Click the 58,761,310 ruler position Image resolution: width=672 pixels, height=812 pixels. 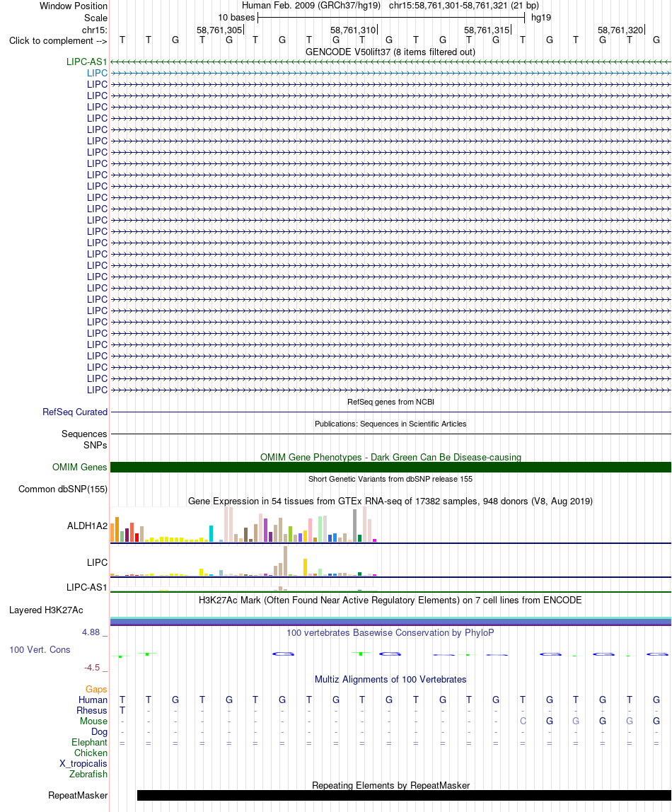353,30
